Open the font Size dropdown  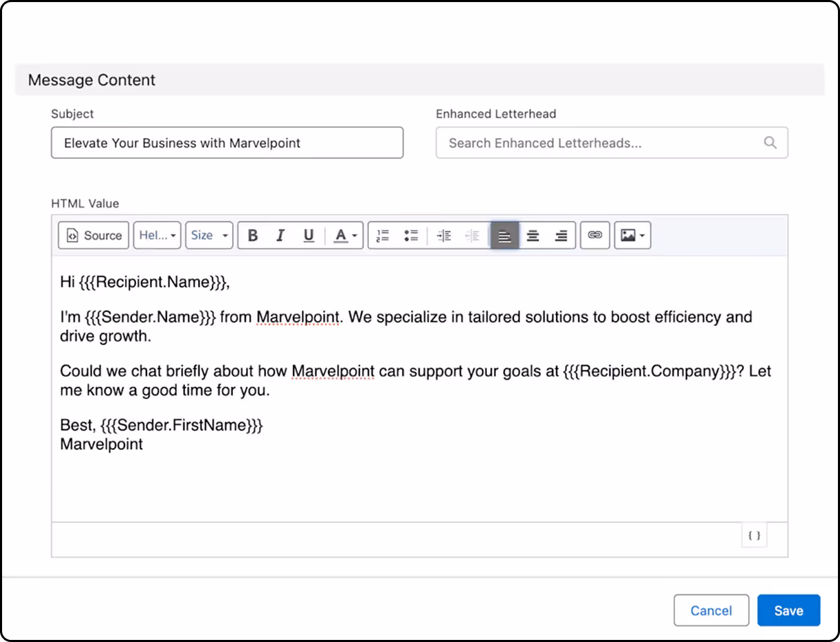pyautogui.click(x=209, y=235)
